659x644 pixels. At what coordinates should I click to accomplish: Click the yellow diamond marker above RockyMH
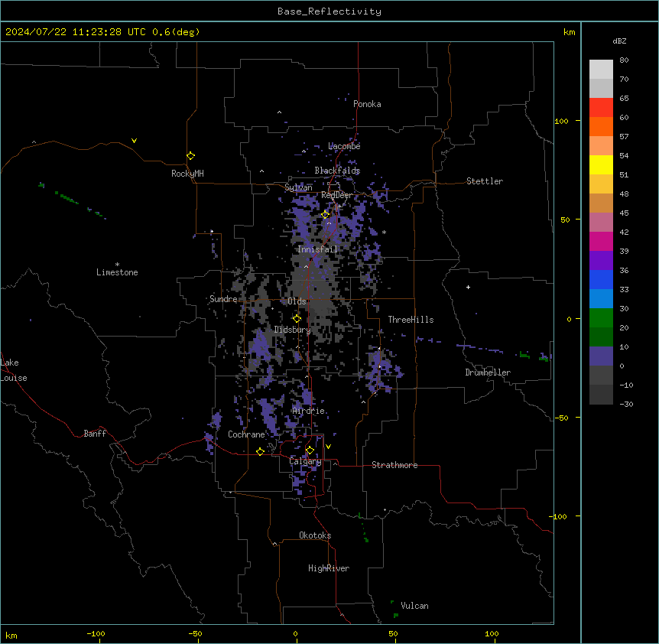(x=190, y=156)
